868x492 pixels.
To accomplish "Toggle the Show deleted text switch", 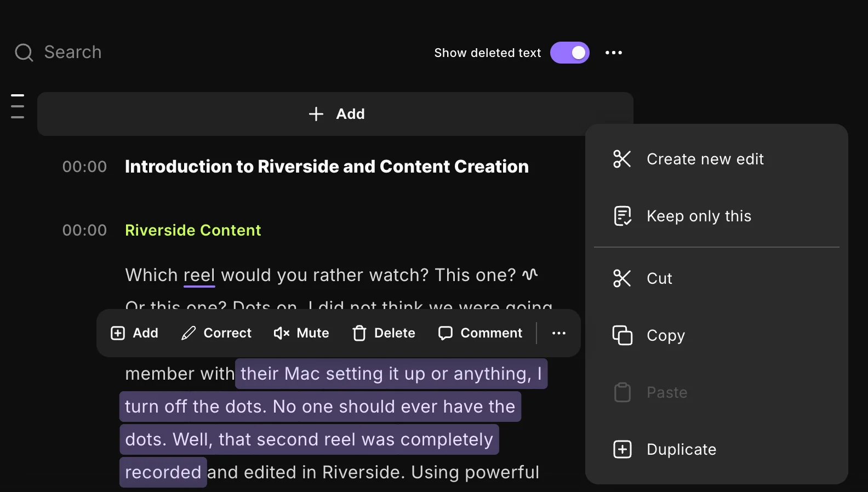I will [x=570, y=53].
